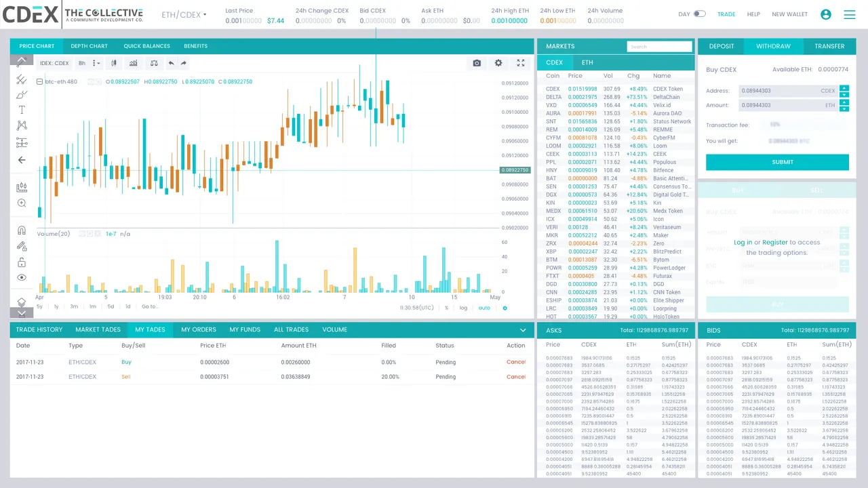Screen dimensions: 868x488
Task: Click the Log in link
Action: (743, 242)
